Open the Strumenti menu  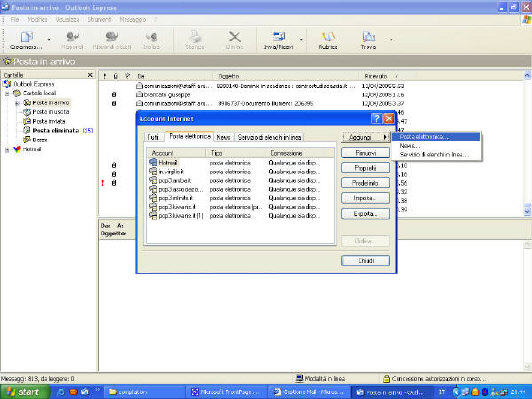[x=99, y=20]
